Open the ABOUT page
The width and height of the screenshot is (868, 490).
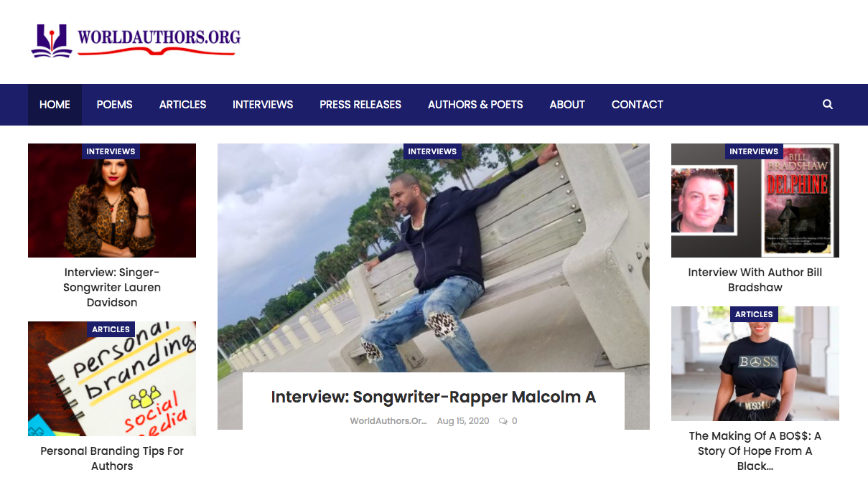tap(567, 105)
